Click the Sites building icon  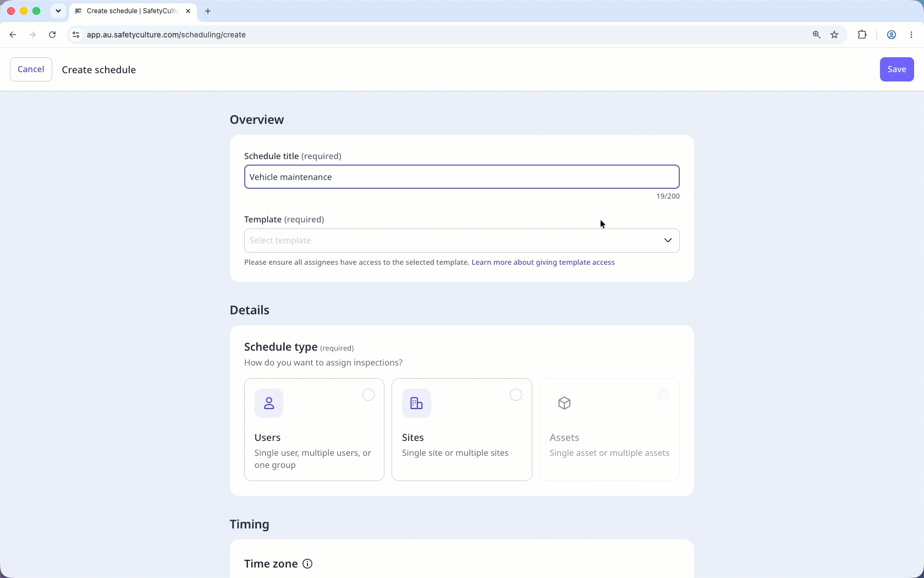point(416,403)
